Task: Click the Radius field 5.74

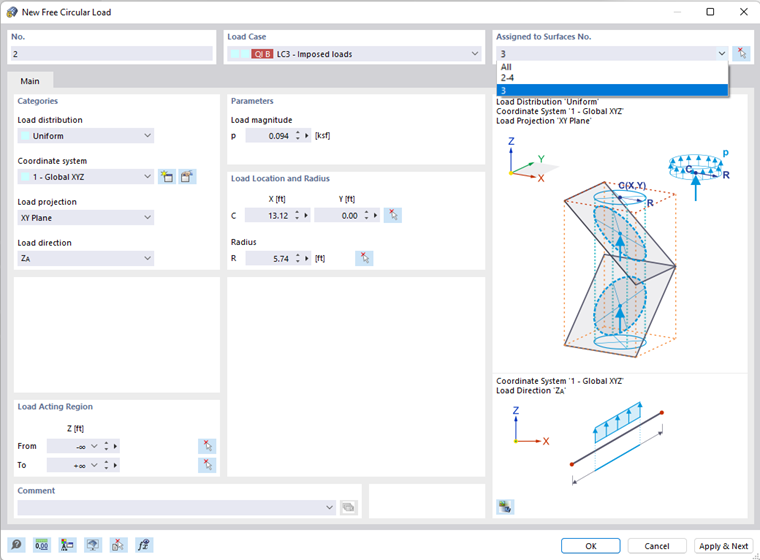Action: [x=269, y=258]
